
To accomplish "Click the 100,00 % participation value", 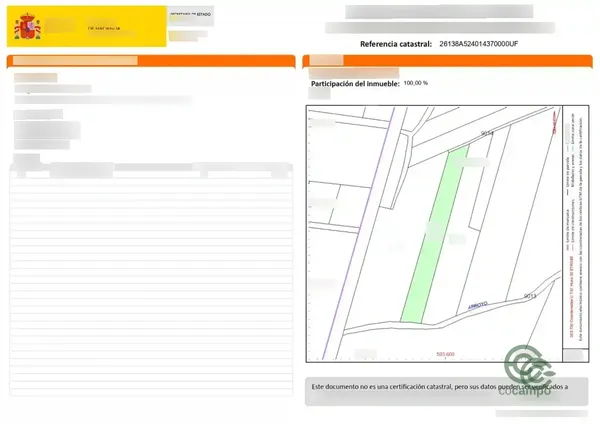I will [416, 83].
